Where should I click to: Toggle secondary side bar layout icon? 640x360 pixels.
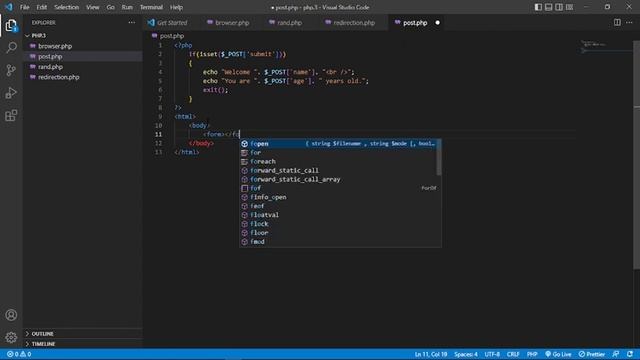[x=559, y=7]
